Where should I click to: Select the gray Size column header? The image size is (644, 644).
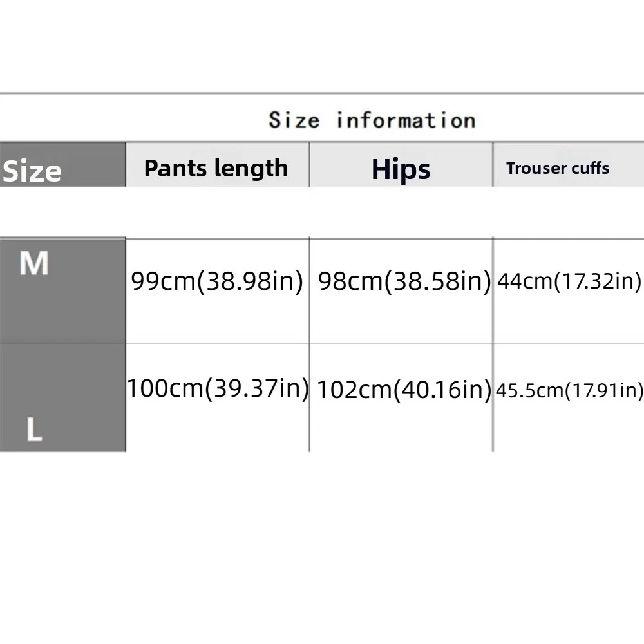click(32, 171)
